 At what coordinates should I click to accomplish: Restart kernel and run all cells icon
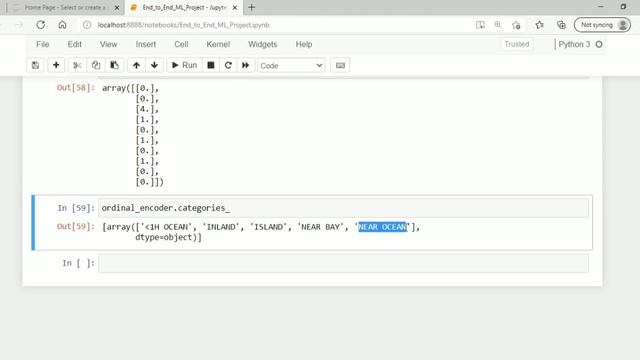point(245,65)
